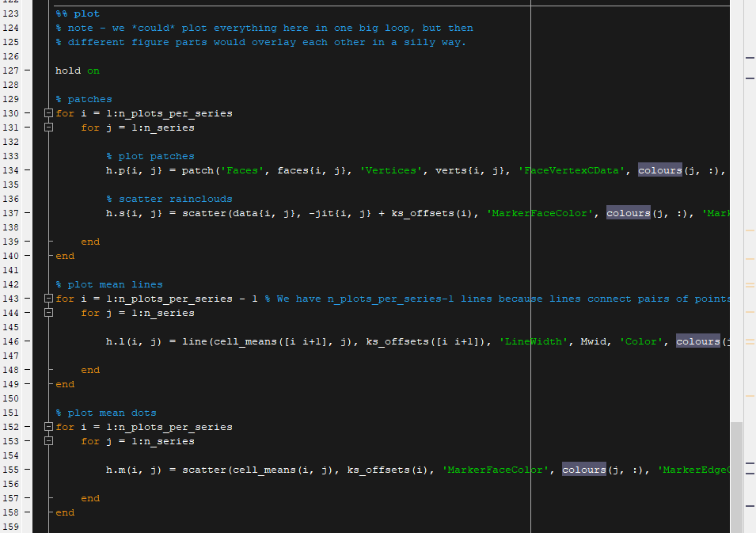Viewport: 756px width, 533px height.
Task: Fold the mean lines loop at line 143
Action: 48,299
